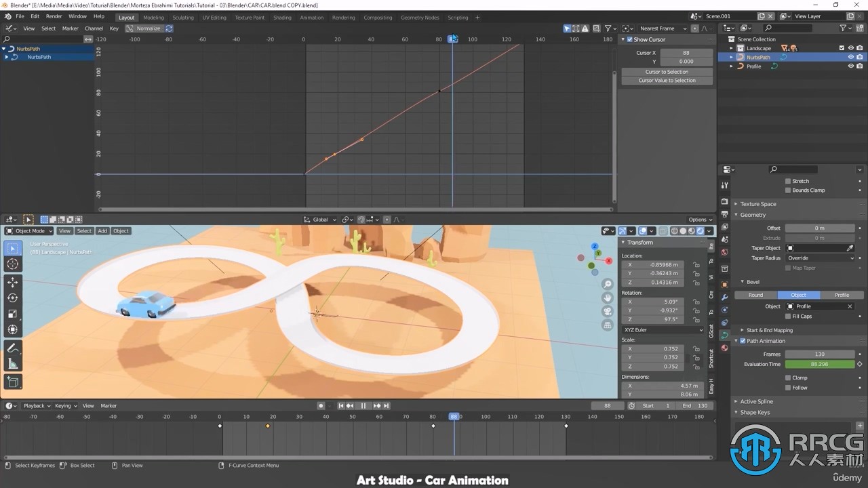
Task: Activate the Select Box tool in the viewport
Action: [x=13, y=248]
